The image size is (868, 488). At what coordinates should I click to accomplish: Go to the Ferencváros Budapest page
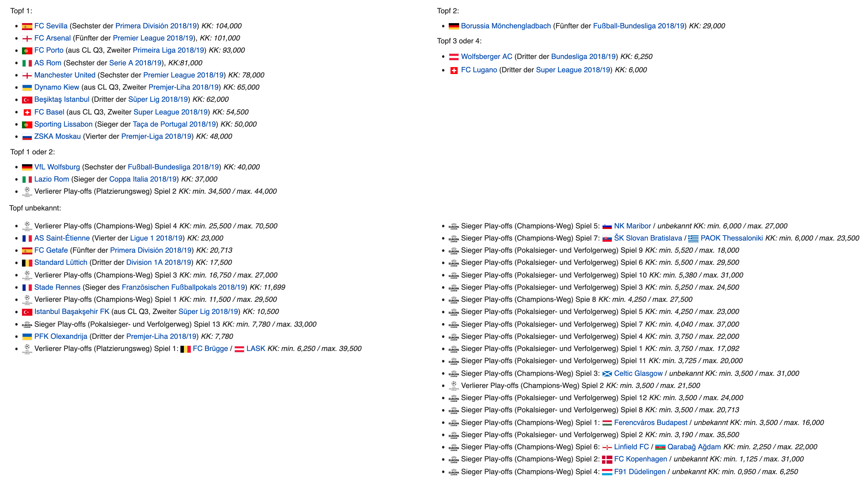[650, 423]
